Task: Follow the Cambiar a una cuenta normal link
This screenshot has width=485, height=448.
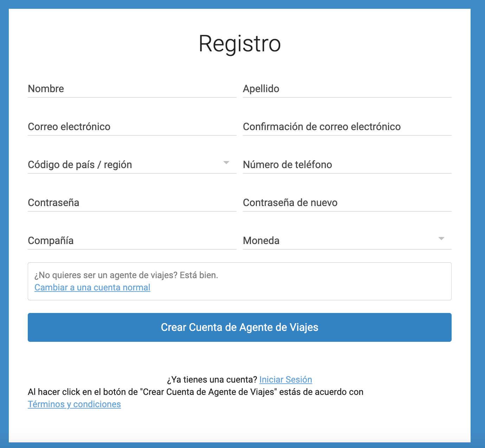Action: (92, 288)
